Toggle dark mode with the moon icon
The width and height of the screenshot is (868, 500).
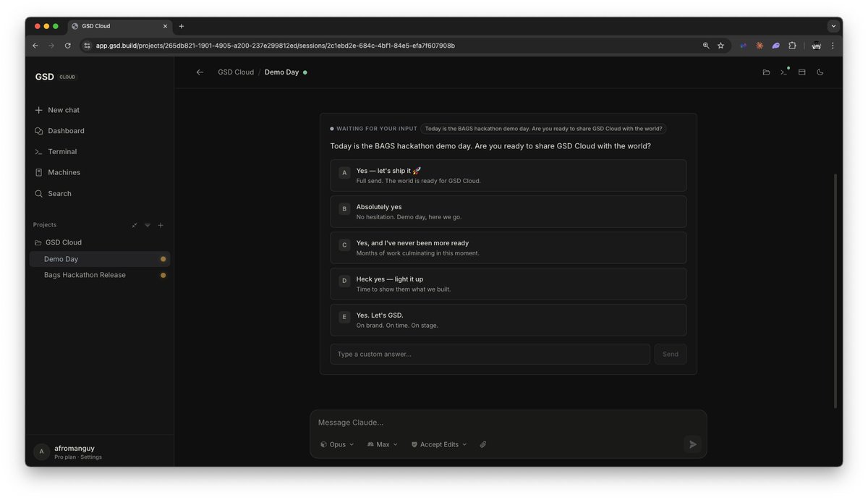(x=820, y=72)
